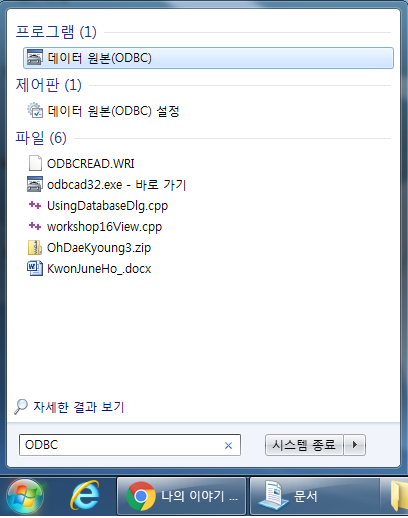This screenshot has height=518, width=408.
Task: Click the gear icon for ODBC 설정
Action: 35,110
